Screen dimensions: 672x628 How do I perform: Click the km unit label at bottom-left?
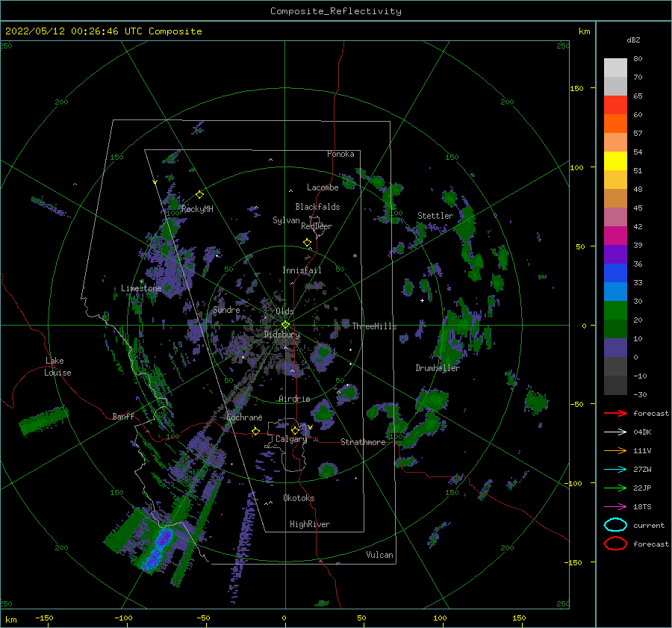pos(10,620)
